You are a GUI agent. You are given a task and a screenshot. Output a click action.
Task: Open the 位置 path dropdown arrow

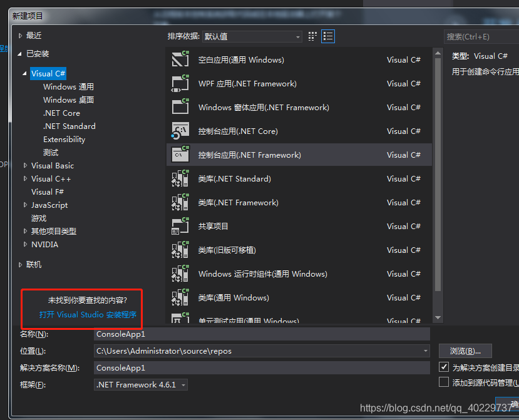[425, 351]
